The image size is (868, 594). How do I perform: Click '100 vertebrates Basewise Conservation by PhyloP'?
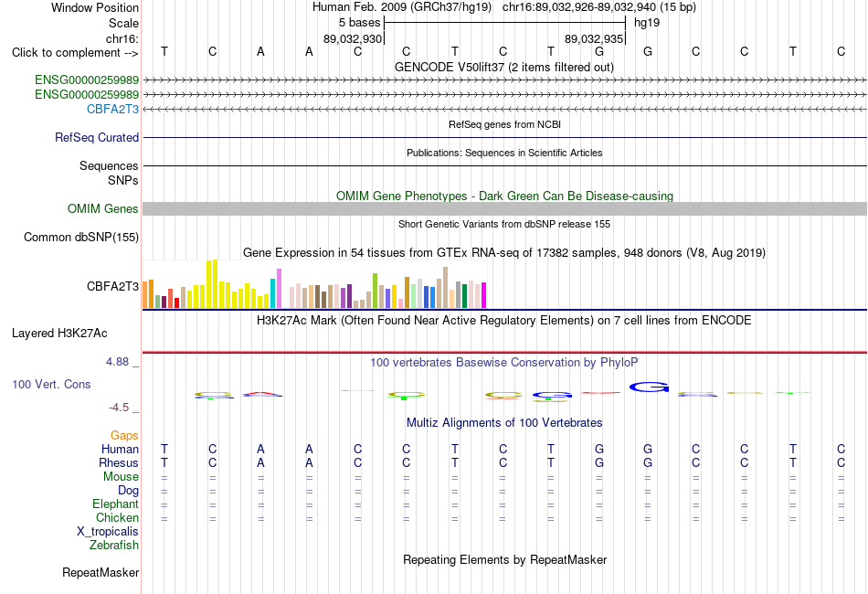(503, 362)
